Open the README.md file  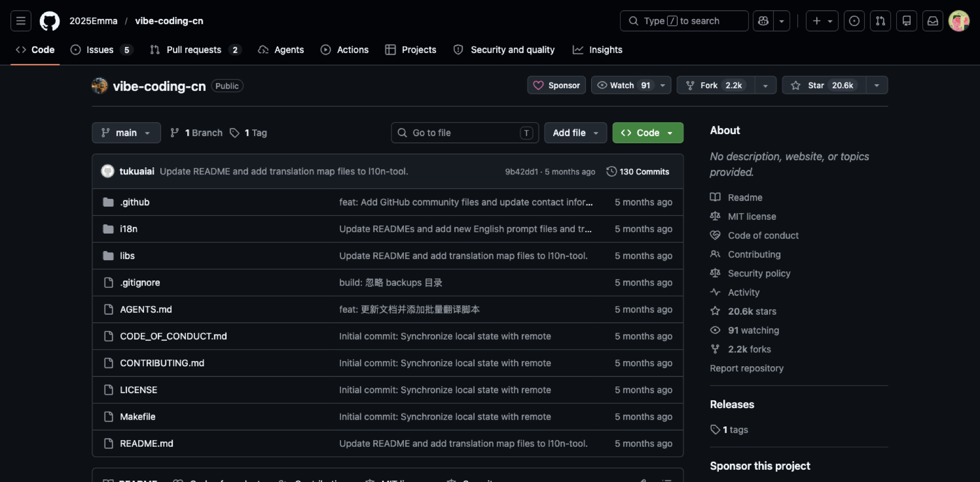tap(146, 443)
